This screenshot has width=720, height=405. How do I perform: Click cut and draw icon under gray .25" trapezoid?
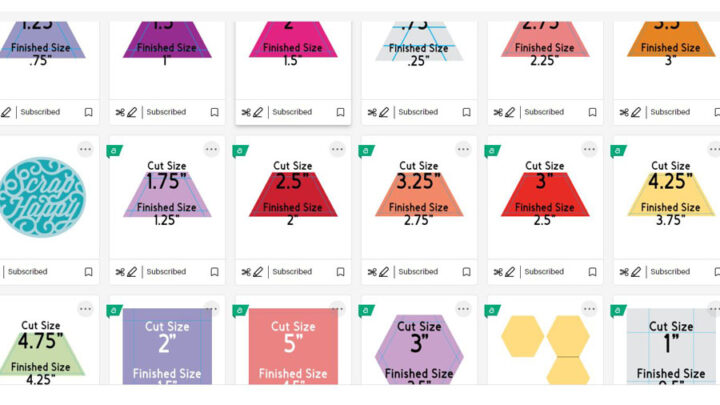(x=377, y=112)
